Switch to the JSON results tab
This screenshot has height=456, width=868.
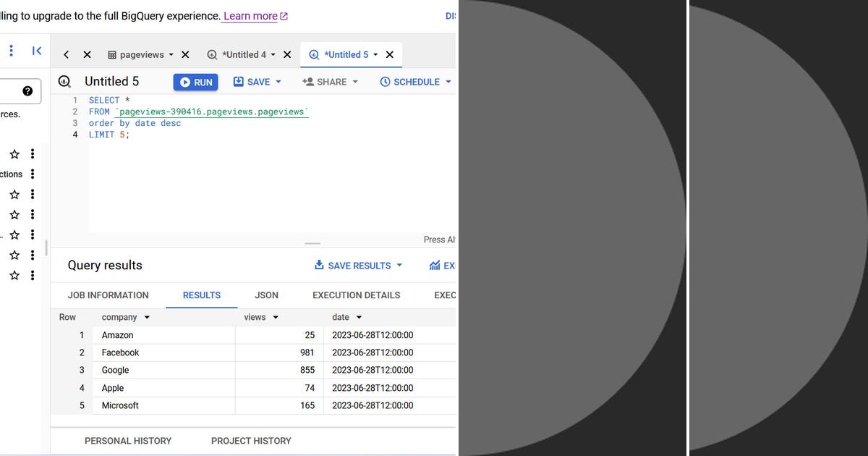266,295
